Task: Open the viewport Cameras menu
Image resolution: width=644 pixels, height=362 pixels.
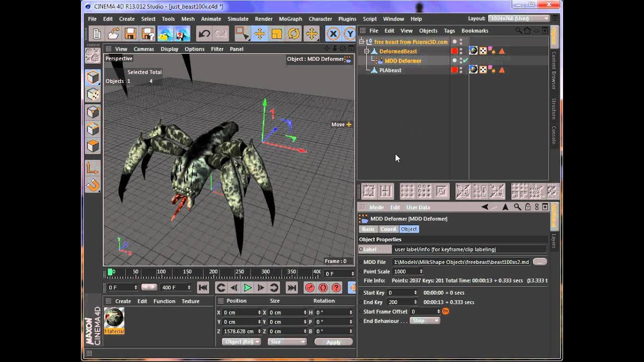Action: (144, 49)
